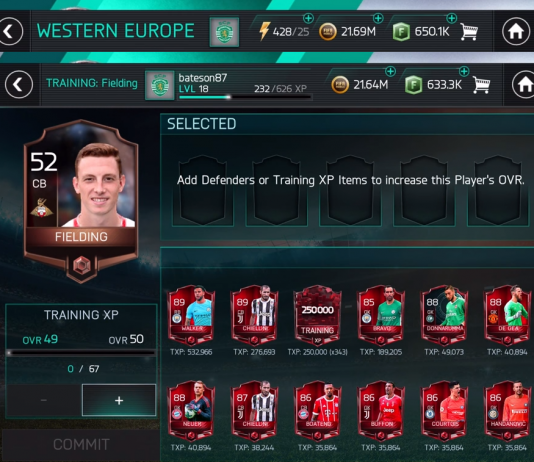The image size is (534, 462).
Task: Decrease training XP with minus button
Action: pos(44,400)
